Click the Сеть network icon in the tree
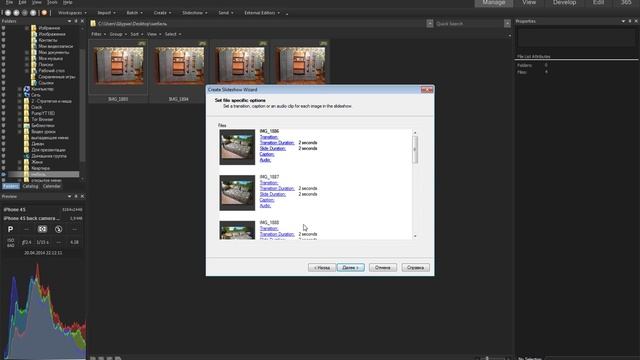The height and width of the screenshot is (360, 640). [27, 95]
